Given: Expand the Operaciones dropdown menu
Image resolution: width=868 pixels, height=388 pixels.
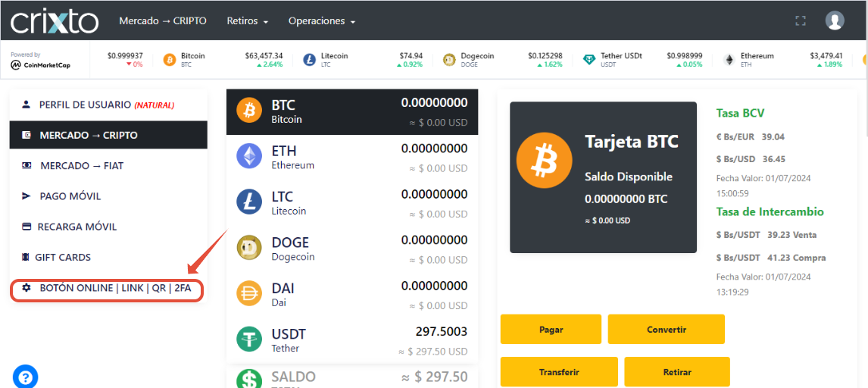Looking at the screenshot, I should (322, 21).
